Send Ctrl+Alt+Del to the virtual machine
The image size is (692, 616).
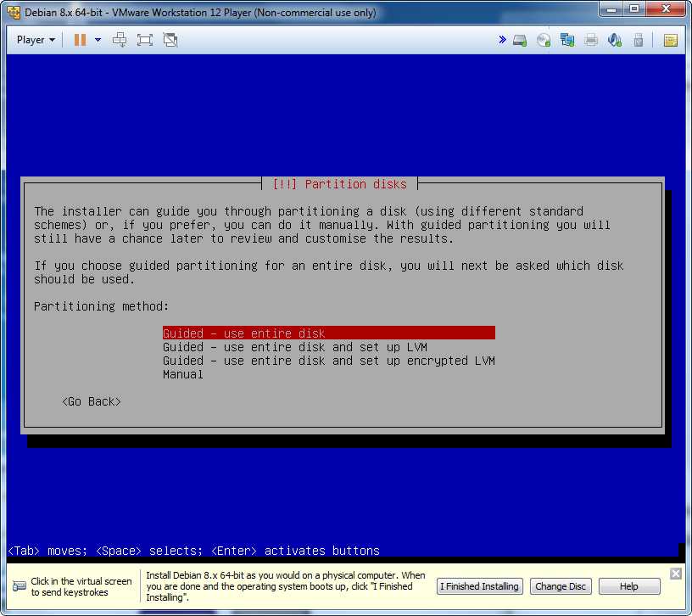120,40
